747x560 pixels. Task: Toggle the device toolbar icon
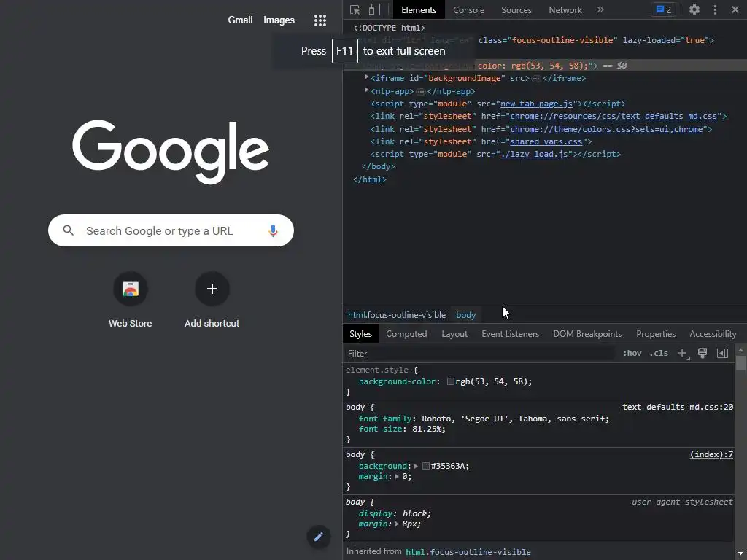[x=374, y=10]
